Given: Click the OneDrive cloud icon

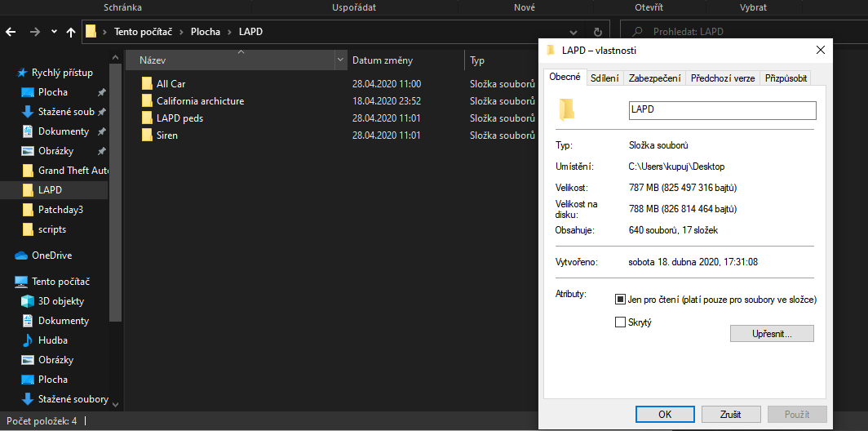Looking at the screenshot, I should (x=21, y=255).
